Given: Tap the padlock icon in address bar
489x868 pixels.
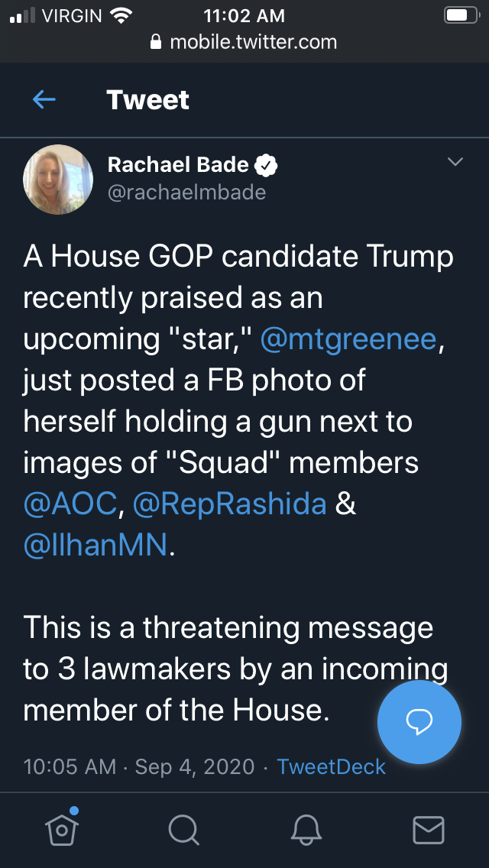Looking at the screenshot, I should click(157, 43).
